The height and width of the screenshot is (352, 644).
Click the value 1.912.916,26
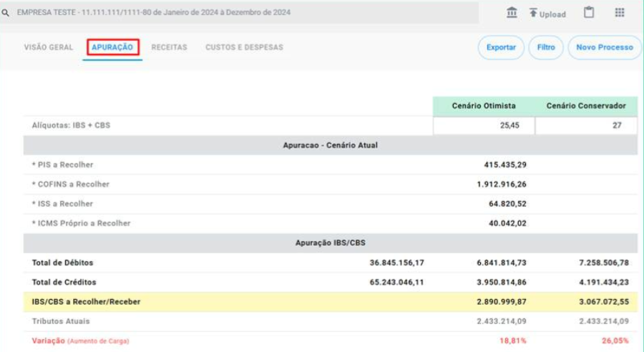point(502,185)
